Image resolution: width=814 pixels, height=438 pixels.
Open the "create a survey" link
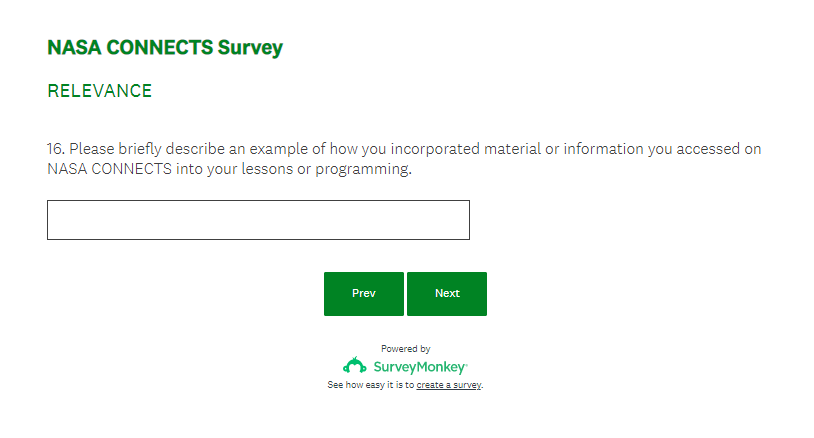click(x=449, y=385)
